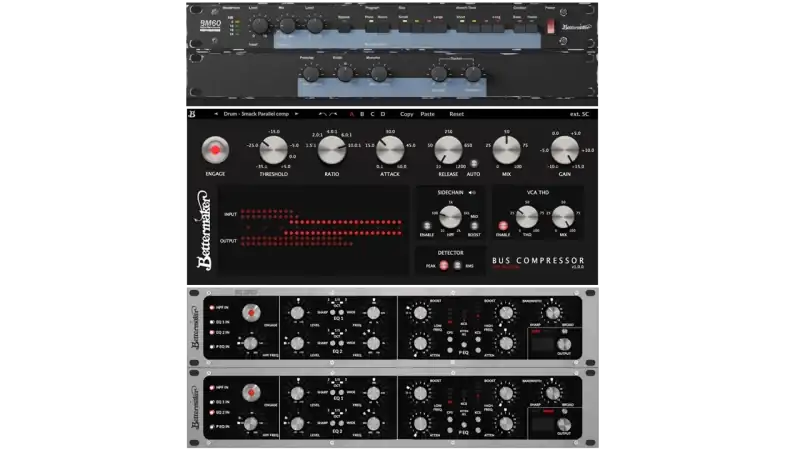Click the VCA THD amount knob

click(x=527, y=217)
